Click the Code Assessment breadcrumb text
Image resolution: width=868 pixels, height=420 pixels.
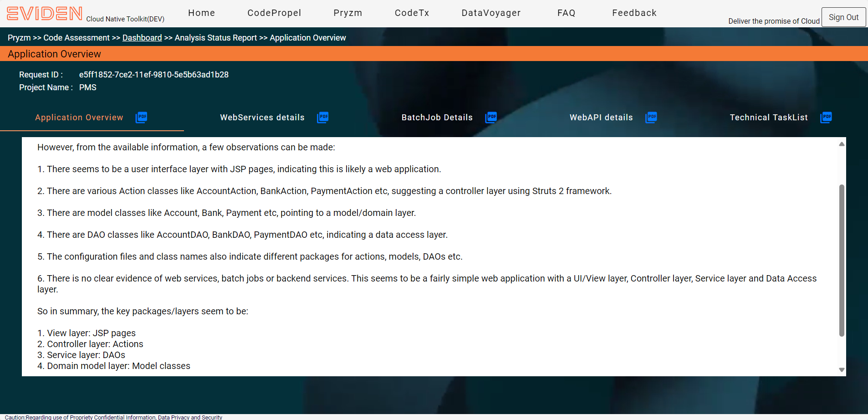click(77, 38)
